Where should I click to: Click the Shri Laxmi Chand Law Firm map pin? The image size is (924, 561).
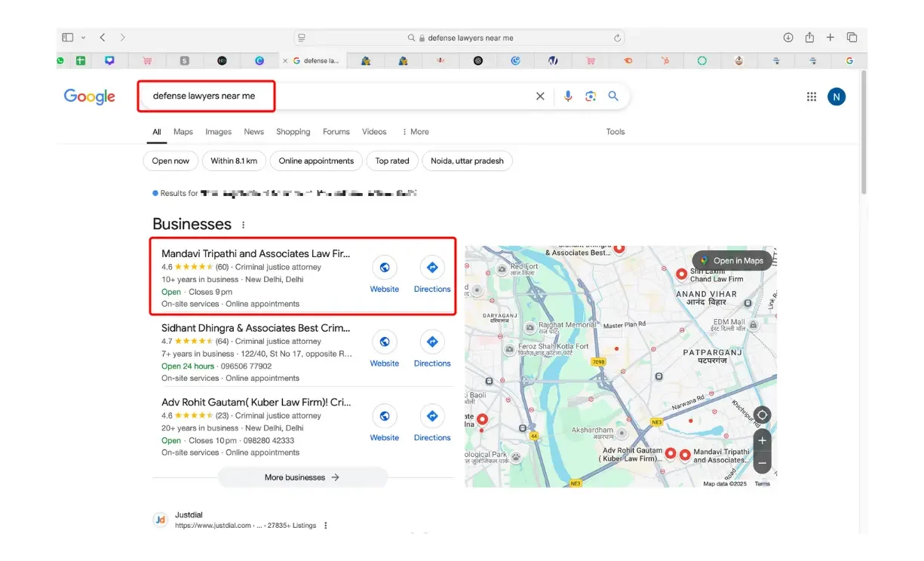coord(681,274)
